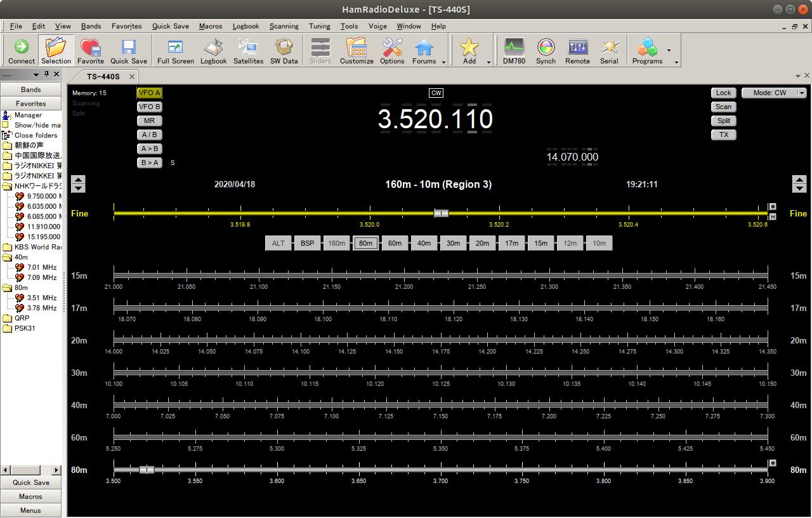
Task: Open DM780 digital mode program
Action: pyautogui.click(x=514, y=51)
